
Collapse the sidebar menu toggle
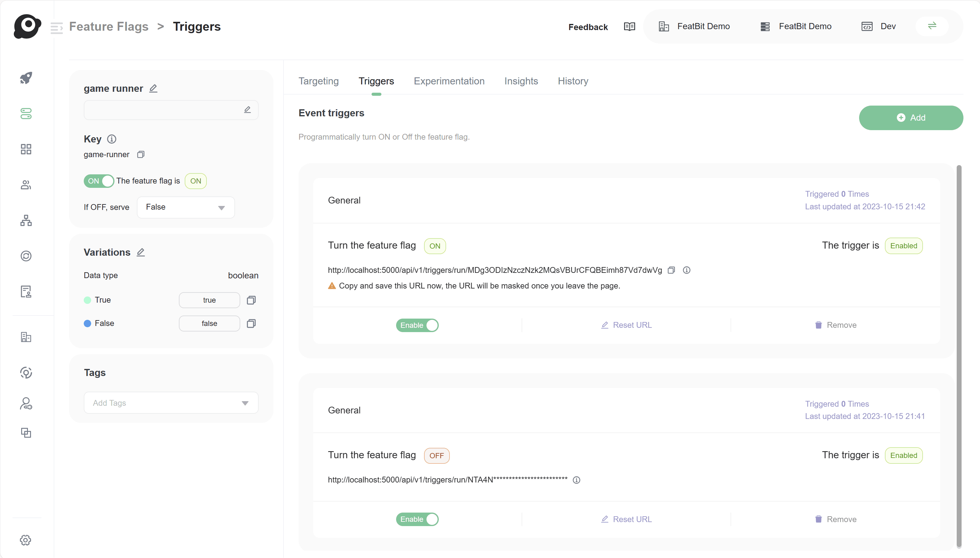[57, 27]
